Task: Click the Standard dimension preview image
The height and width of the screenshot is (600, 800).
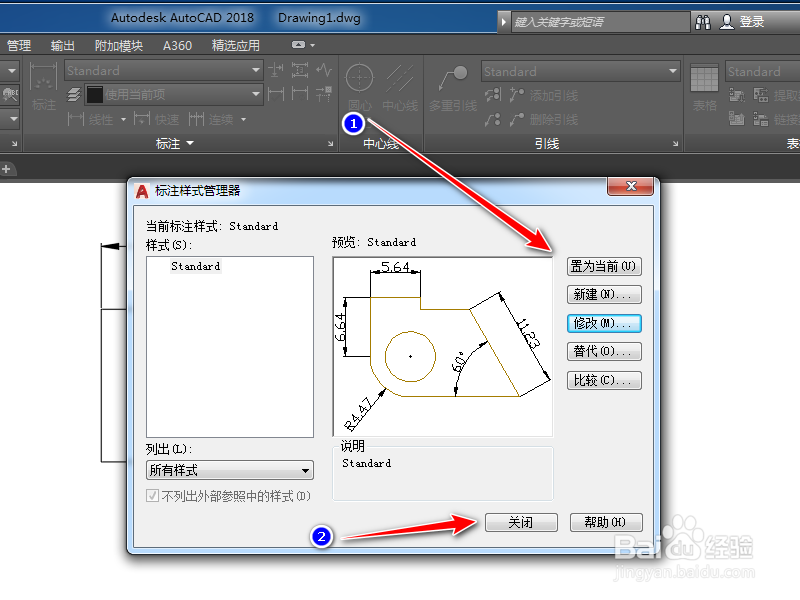Action: pyautogui.click(x=443, y=346)
